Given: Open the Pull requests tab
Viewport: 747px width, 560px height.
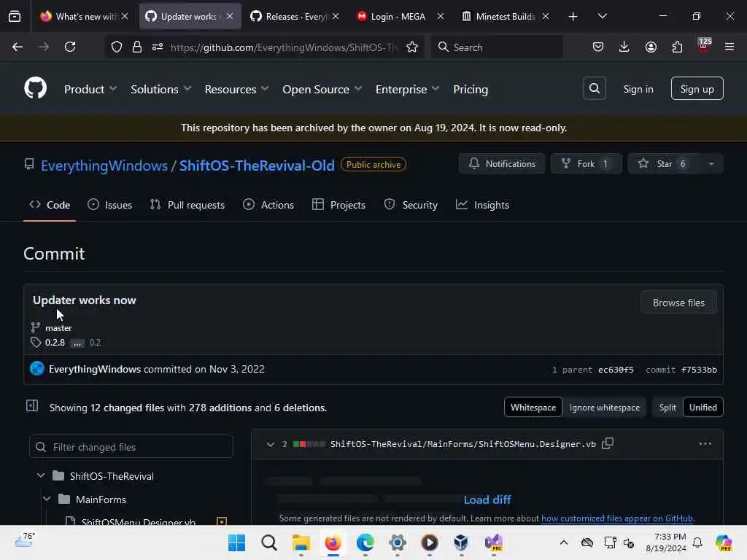Looking at the screenshot, I should click(x=187, y=205).
